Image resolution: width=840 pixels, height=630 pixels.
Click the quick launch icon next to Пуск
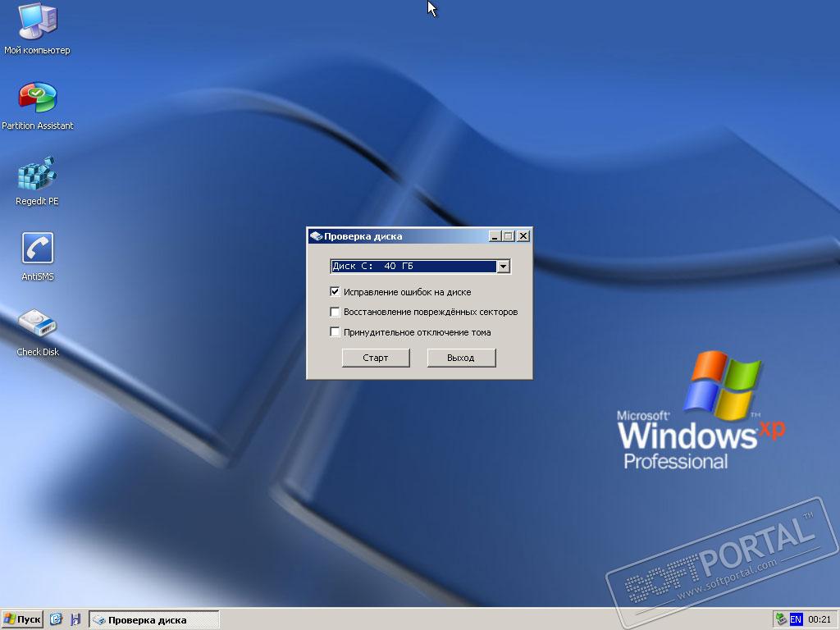(x=56, y=619)
